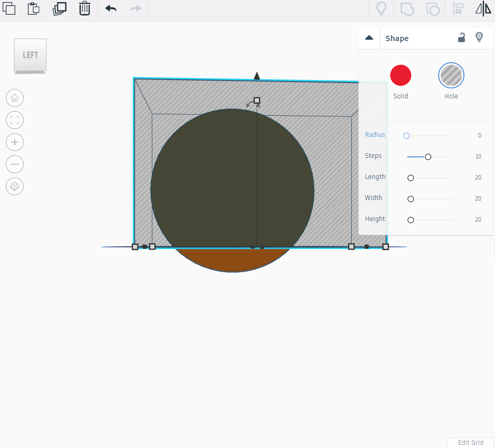Click the Paste icon in the toolbar
Viewport: 495px width, 448px height.
point(33,9)
